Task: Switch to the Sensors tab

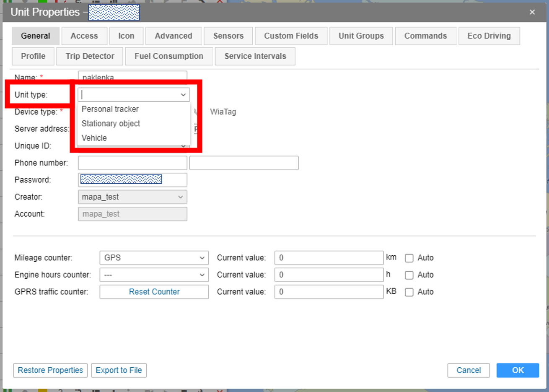Action: (x=228, y=36)
